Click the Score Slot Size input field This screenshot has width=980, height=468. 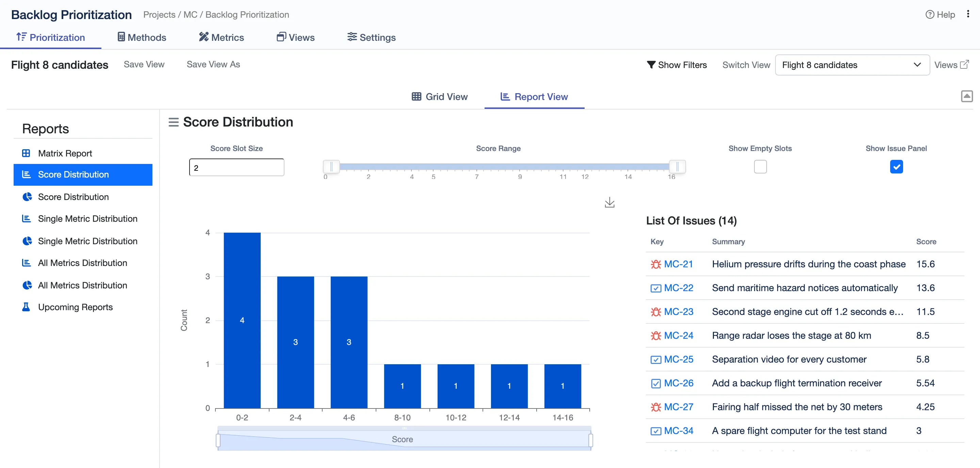tap(236, 167)
